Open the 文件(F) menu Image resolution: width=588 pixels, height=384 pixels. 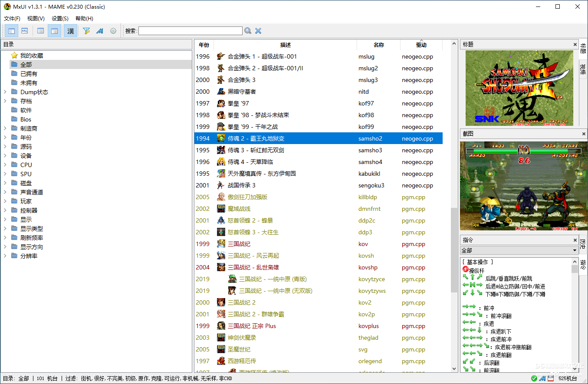click(12, 18)
